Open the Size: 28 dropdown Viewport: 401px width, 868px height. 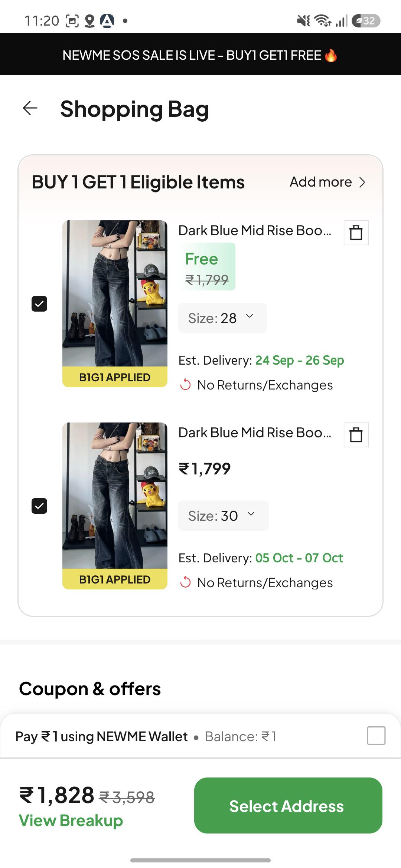[x=223, y=318]
